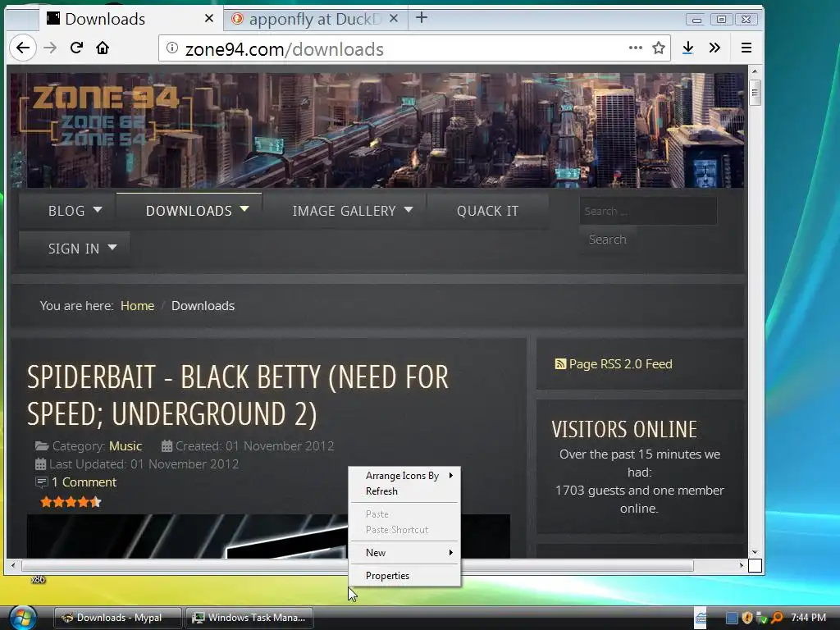Screen dimensions: 840x630
Task: Activate Downloads - Mypal taskbar button
Action: [118, 618]
